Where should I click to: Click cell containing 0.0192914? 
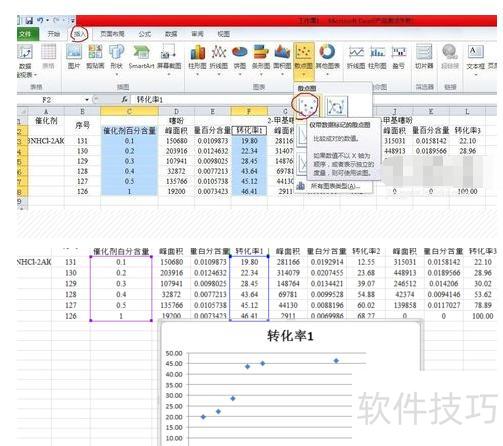click(327, 262)
